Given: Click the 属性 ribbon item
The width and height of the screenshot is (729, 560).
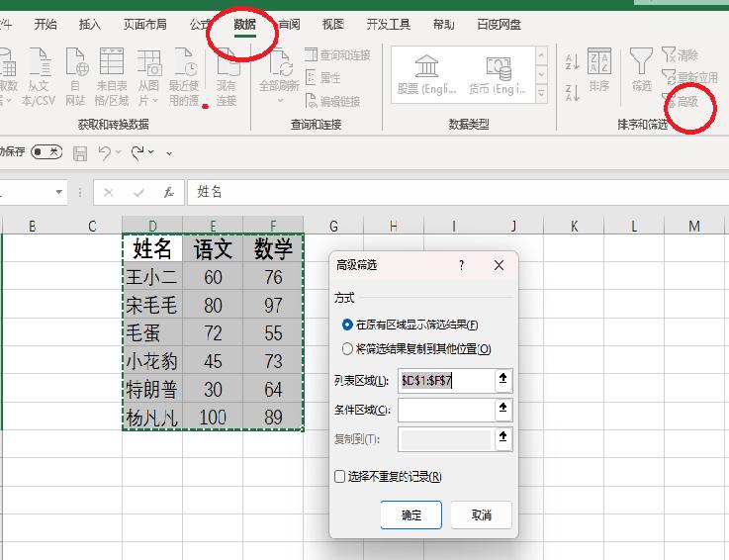Looking at the screenshot, I should (323, 78).
